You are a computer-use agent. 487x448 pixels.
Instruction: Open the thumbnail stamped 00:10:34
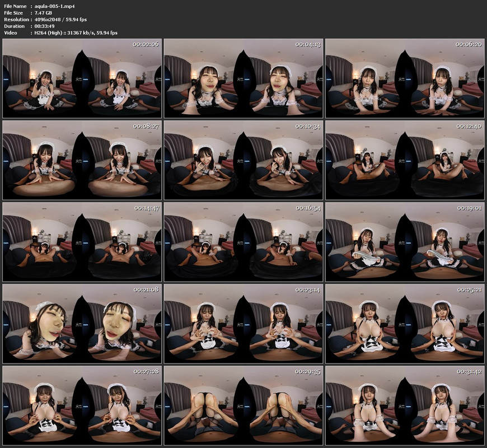coord(243,160)
